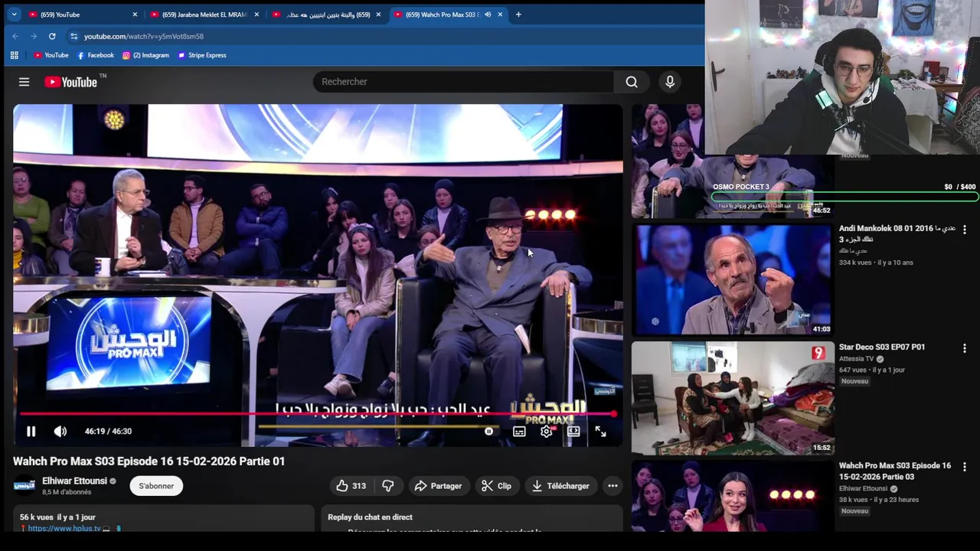Click the 'Andi Mankolek 08 01 2016' title
This screenshot has width=980, height=551.
click(x=896, y=233)
